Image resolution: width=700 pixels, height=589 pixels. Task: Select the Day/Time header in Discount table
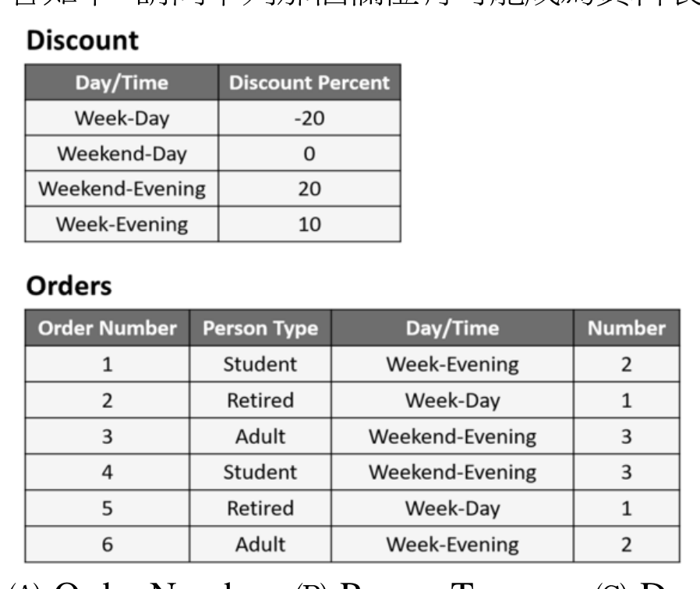(122, 83)
